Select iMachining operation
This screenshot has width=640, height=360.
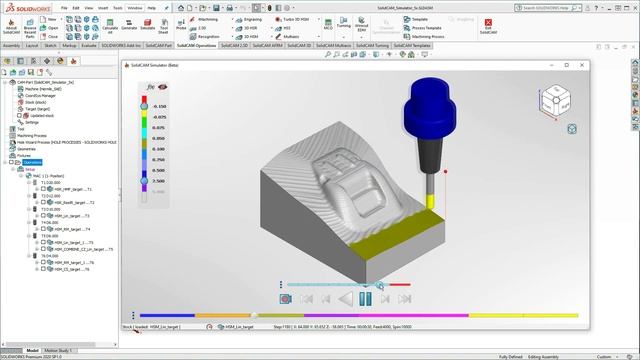pyautogui.click(x=204, y=20)
